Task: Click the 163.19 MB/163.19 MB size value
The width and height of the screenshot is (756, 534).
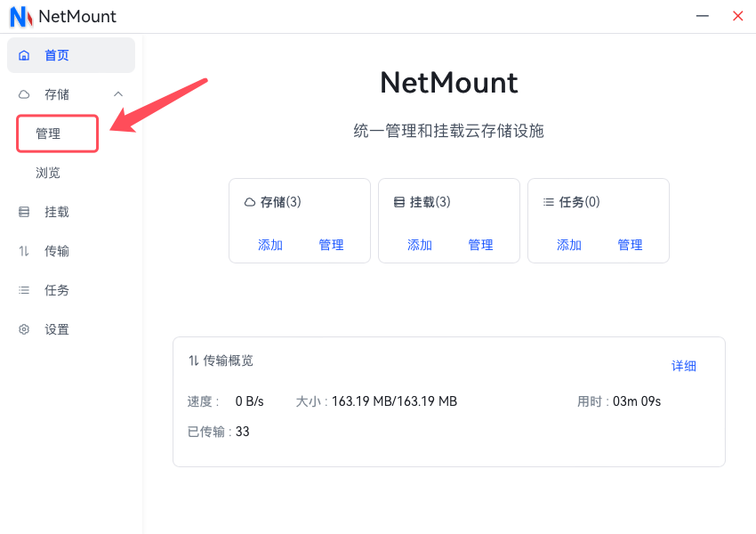Action: (x=394, y=401)
